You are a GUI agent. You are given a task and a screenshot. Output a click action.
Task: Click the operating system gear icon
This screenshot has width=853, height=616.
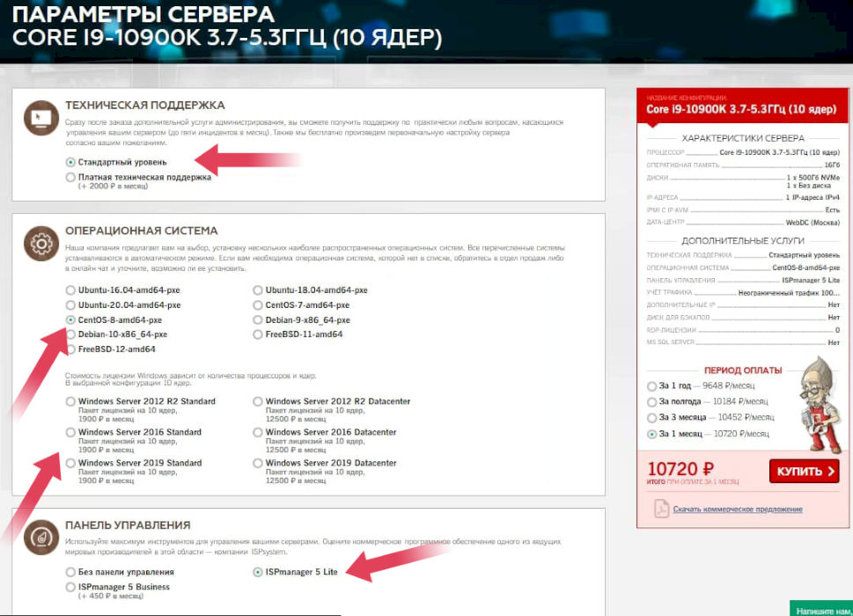40,242
